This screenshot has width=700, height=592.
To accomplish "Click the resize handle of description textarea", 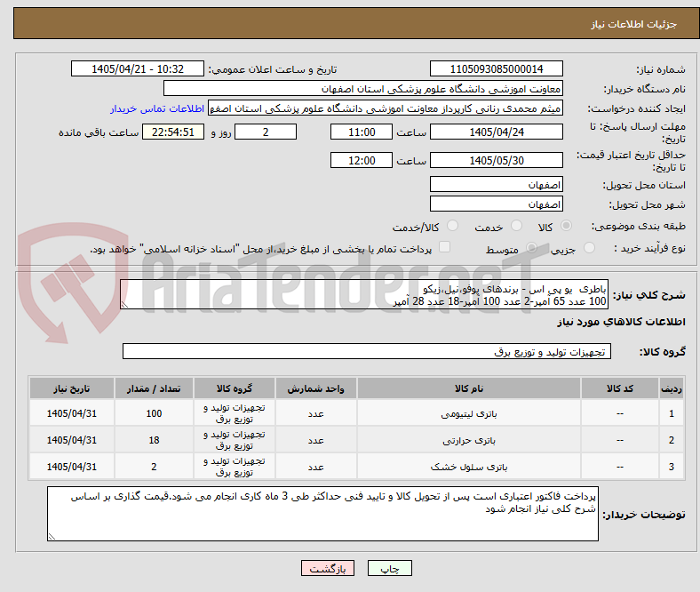I will tap(124, 305).
